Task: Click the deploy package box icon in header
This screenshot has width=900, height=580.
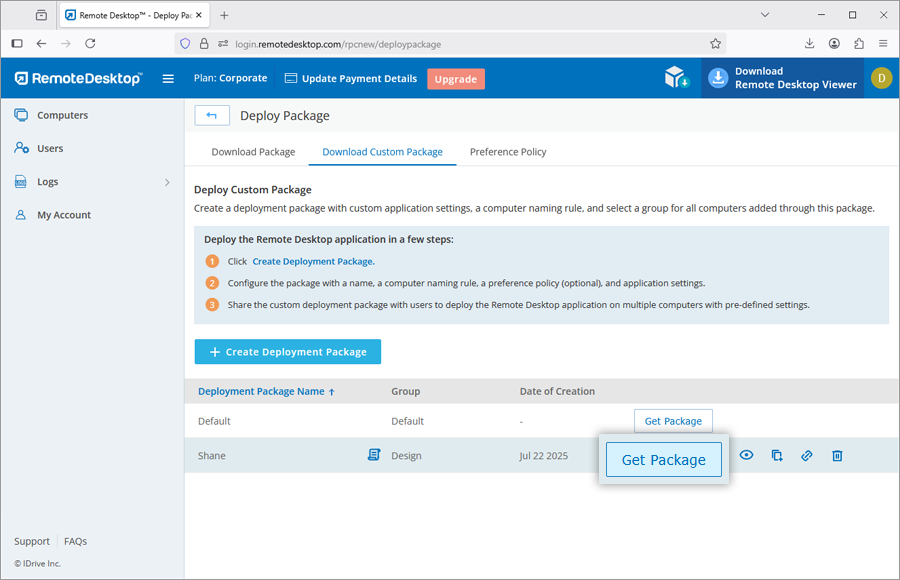Action: coord(677,78)
